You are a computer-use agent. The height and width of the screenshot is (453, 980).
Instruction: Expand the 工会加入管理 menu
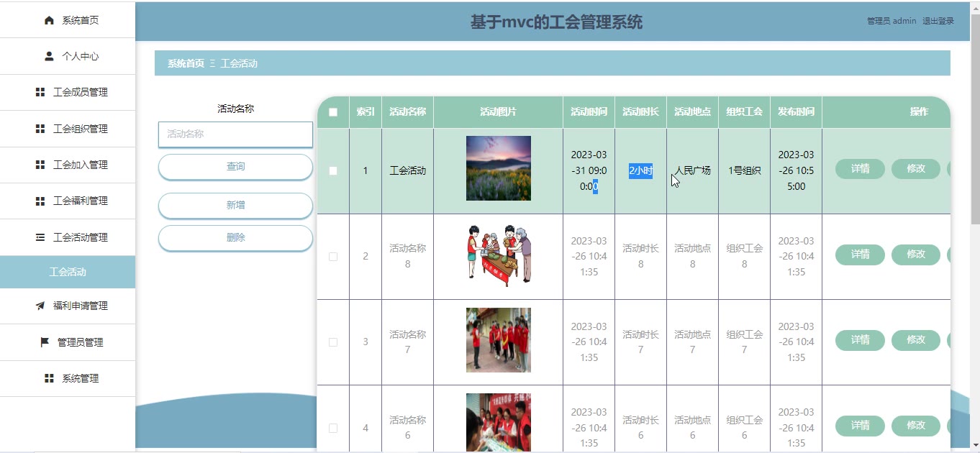click(x=68, y=165)
